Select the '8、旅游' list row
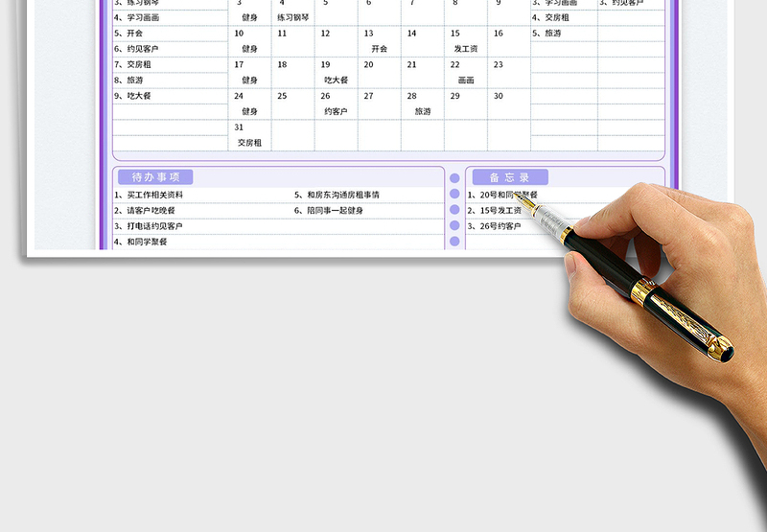The height and width of the screenshot is (532, 767). 171,81
